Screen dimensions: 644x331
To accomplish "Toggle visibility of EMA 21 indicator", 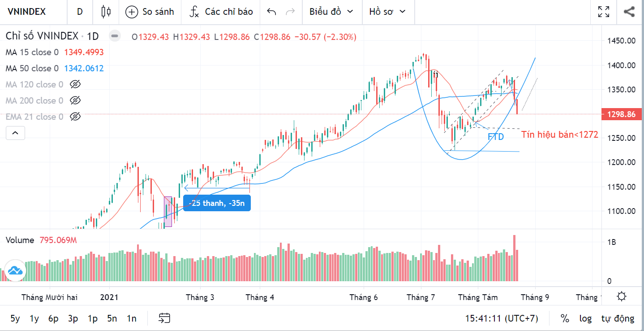I will [x=75, y=117].
